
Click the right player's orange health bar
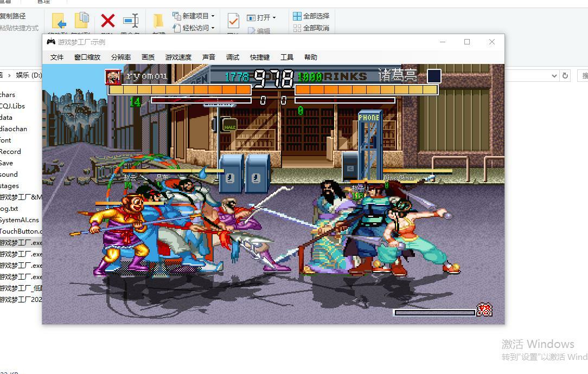coord(366,90)
